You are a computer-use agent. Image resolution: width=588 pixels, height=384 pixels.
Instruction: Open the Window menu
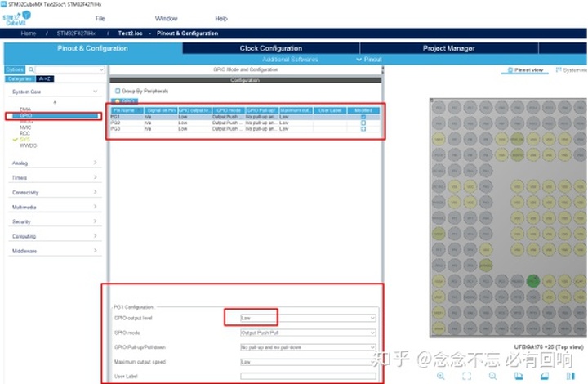click(166, 18)
